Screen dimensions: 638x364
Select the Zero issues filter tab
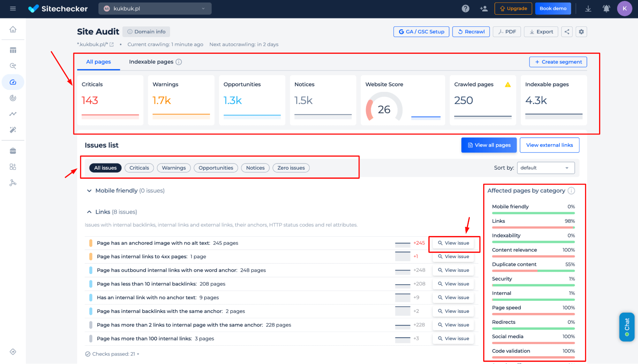tap(290, 168)
